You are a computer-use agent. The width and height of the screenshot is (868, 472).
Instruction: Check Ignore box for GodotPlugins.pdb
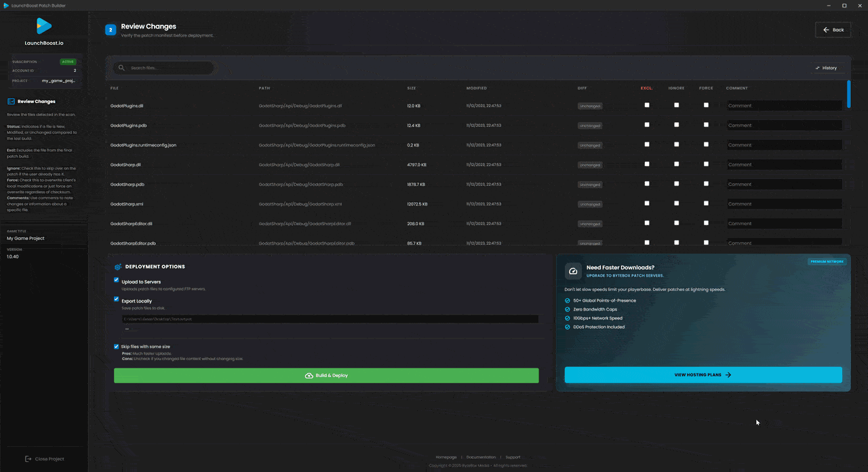tap(676, 125)
